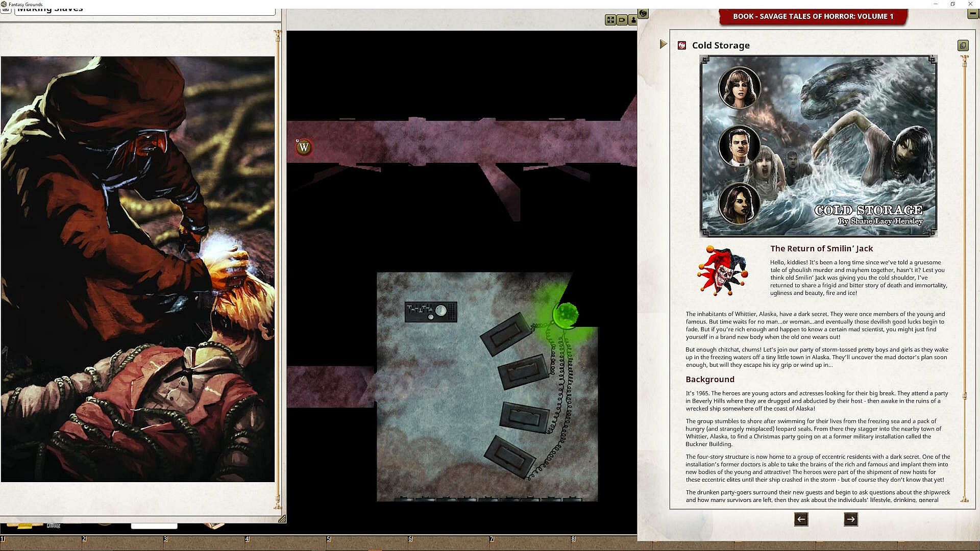Go to the next book page arrow
980x551 pixels.
[850, 519]
